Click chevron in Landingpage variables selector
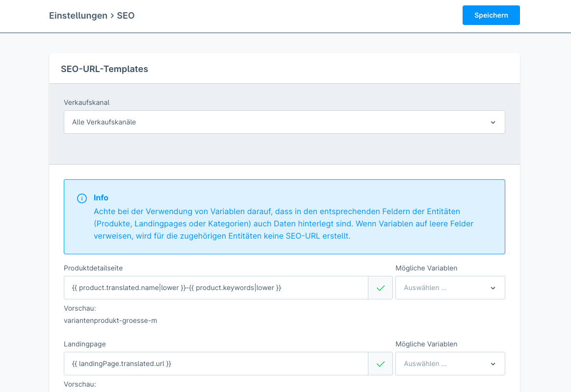The width and height of the screenshot is (571, 392). pos(493,364)
